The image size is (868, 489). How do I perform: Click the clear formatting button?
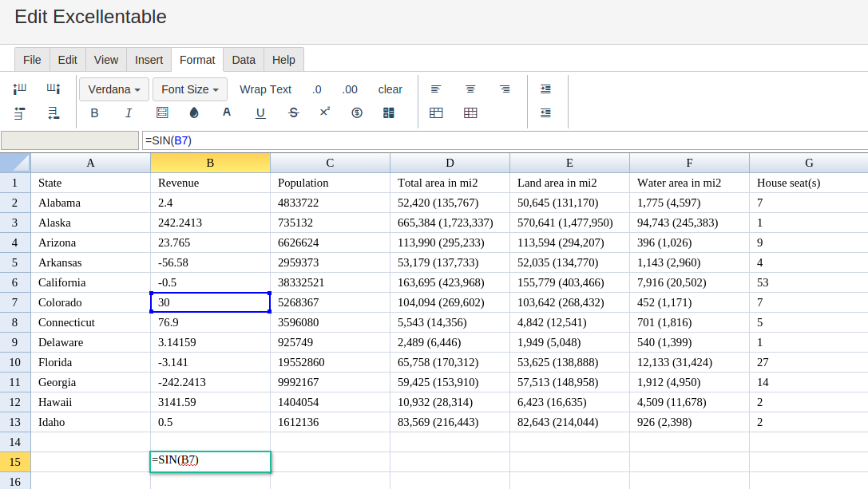click(x=390, y=89)
